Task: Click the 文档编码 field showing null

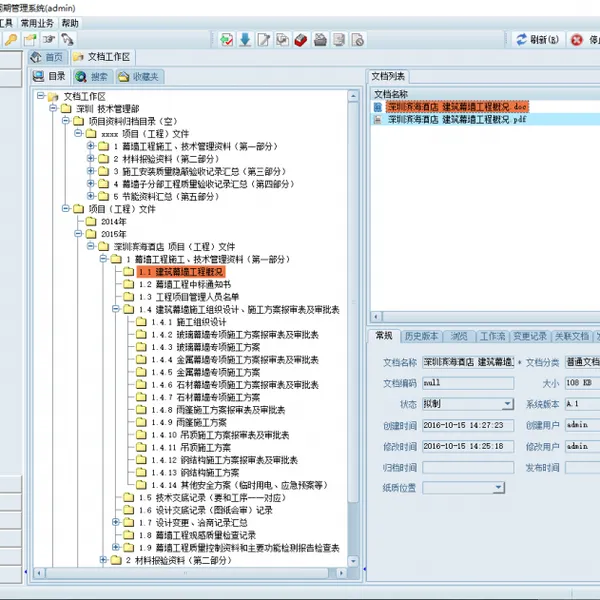Action: 468,383
